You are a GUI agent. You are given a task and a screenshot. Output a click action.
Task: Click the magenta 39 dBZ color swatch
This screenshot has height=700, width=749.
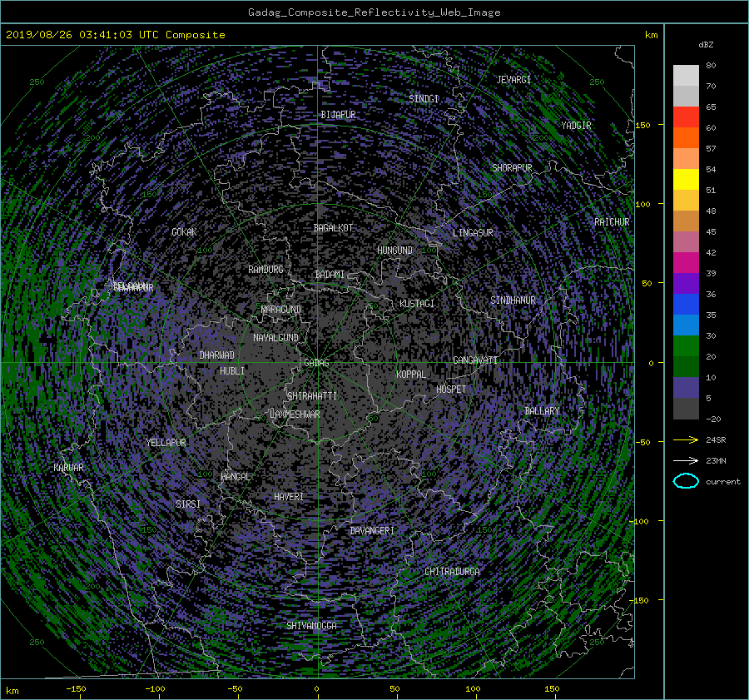click(x=686, y=263)
